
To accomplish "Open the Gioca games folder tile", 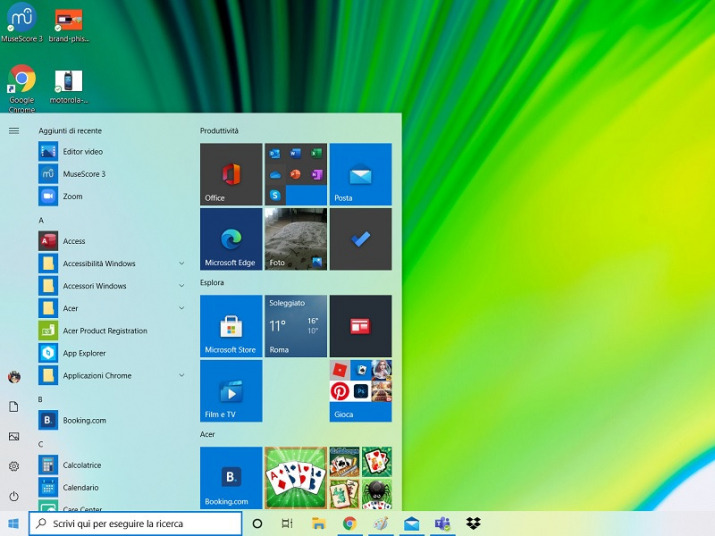I will point(360,391).
